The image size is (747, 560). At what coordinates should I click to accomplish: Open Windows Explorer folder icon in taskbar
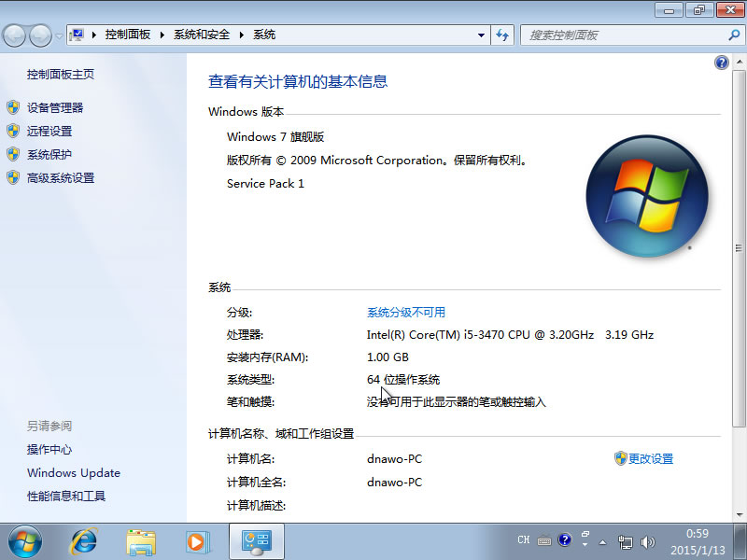[141, 542]
